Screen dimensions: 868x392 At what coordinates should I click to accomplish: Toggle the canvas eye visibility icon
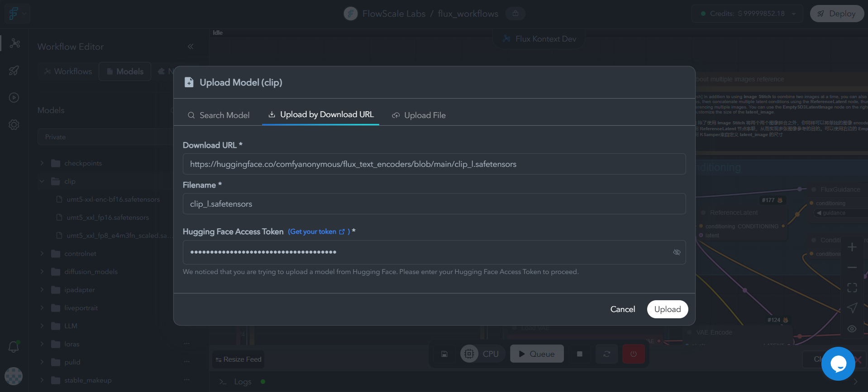tap(852, 329)
